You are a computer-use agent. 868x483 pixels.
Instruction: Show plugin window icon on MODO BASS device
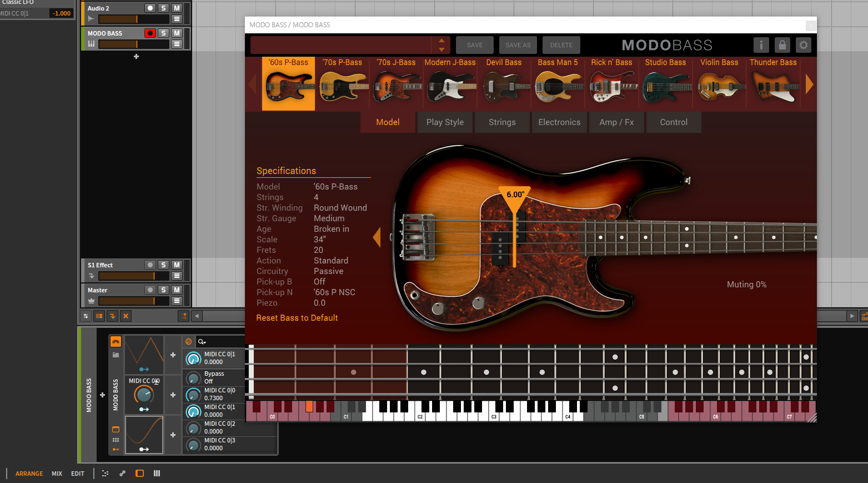[x=116, y=429]
